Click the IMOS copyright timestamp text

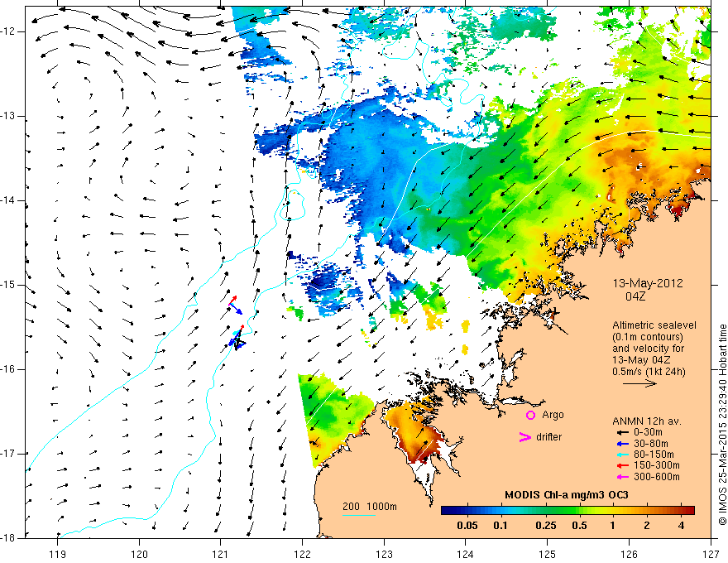[722, 425]
